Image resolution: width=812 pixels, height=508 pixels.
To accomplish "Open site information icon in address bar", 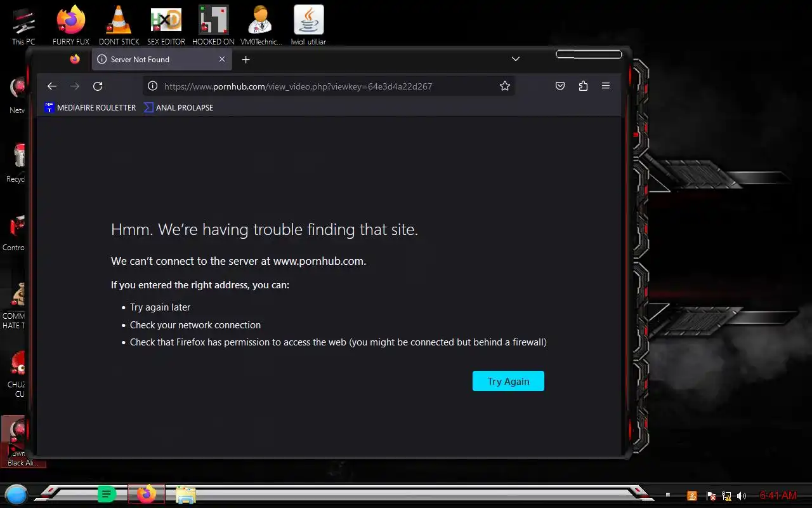I will click(x=152, y=86).
